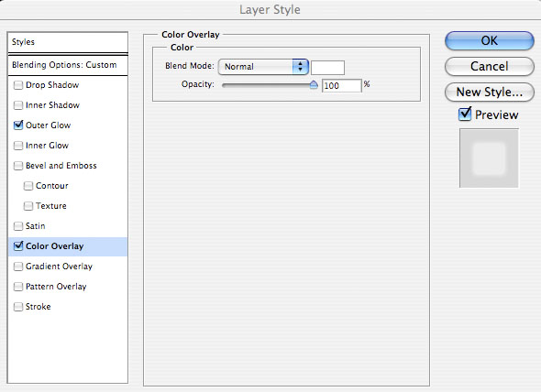Click the Cancel button

pos(490,66)
